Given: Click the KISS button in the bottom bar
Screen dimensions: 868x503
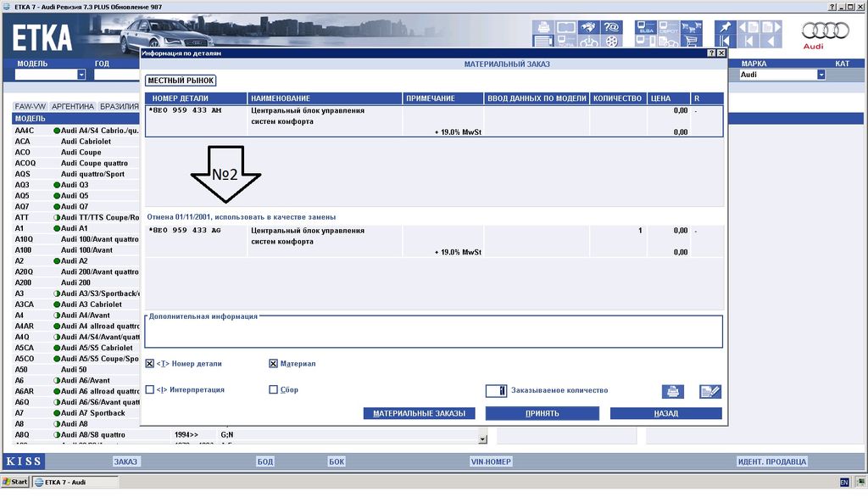Looking at the screenshot, I should tap(23, 461).
